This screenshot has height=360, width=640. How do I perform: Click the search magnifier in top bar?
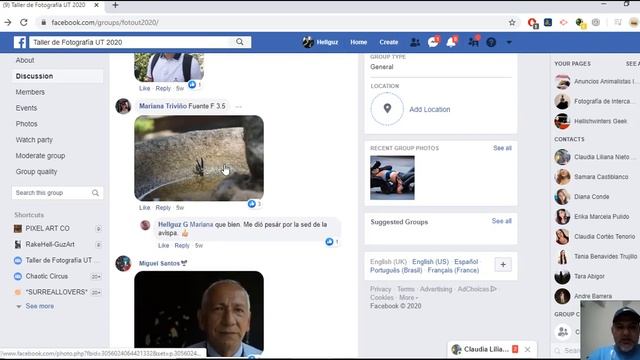click(240, 42)
